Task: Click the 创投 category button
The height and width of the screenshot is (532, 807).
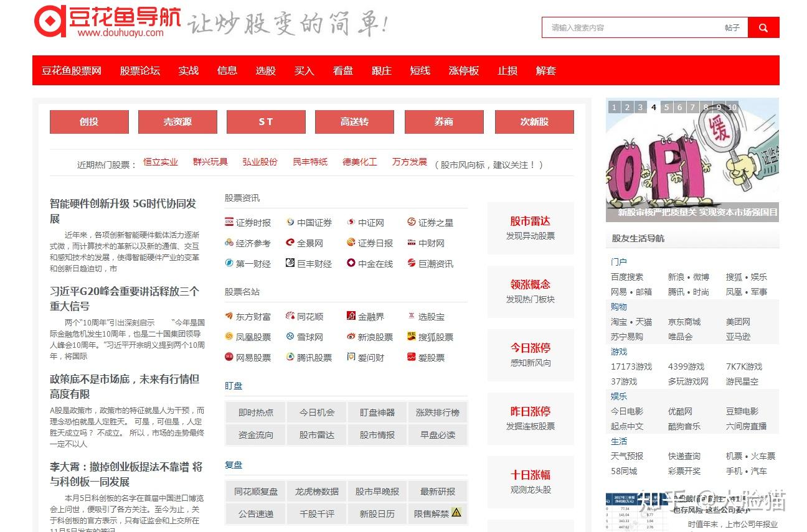Action: 89,122
